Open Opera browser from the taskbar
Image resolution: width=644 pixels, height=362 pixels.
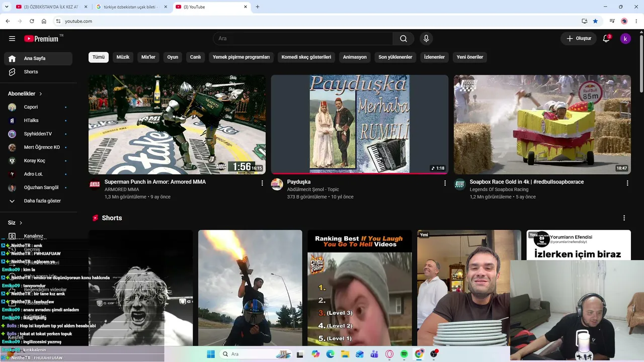[x=389, y=354]
